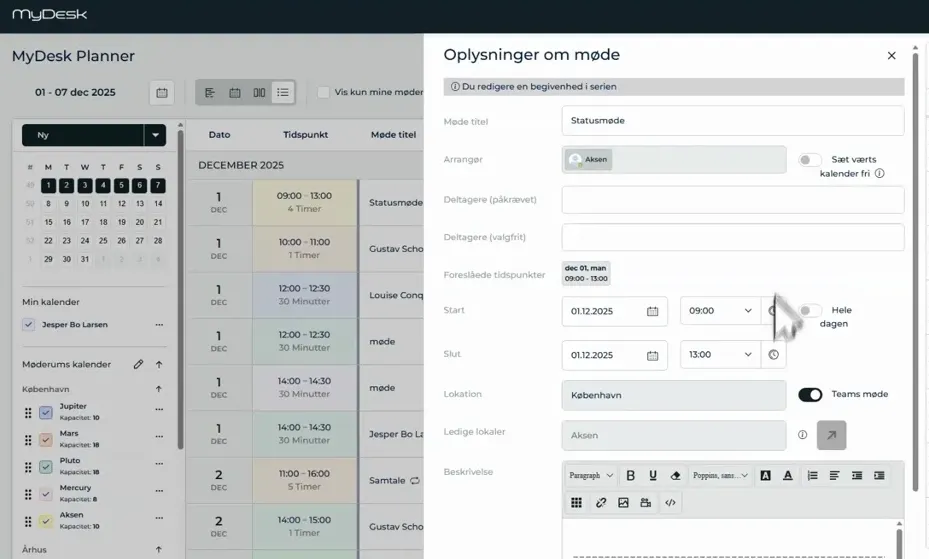Collapse the Århus room group
Image resolution: width=929 pixels, height=559 pixels.
pos(159,550)
